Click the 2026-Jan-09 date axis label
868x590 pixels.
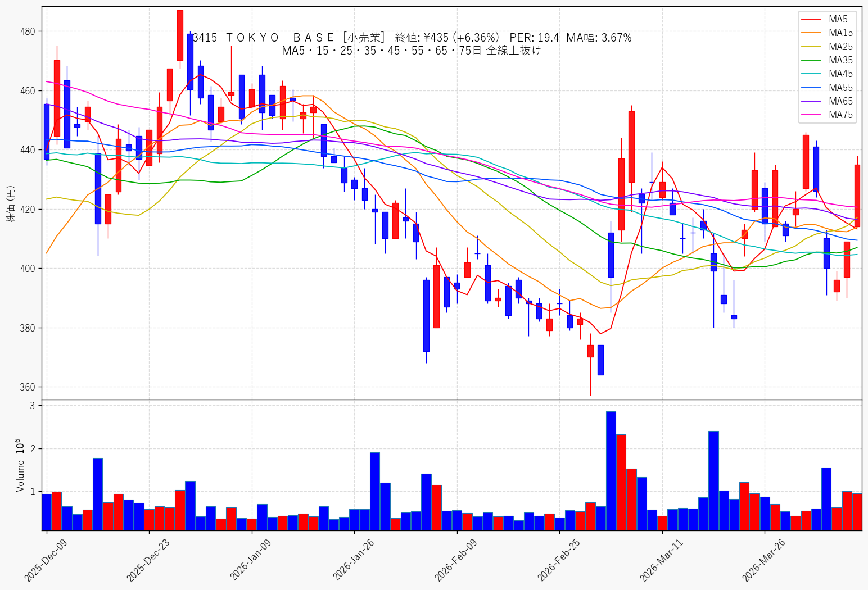point(251,560)
